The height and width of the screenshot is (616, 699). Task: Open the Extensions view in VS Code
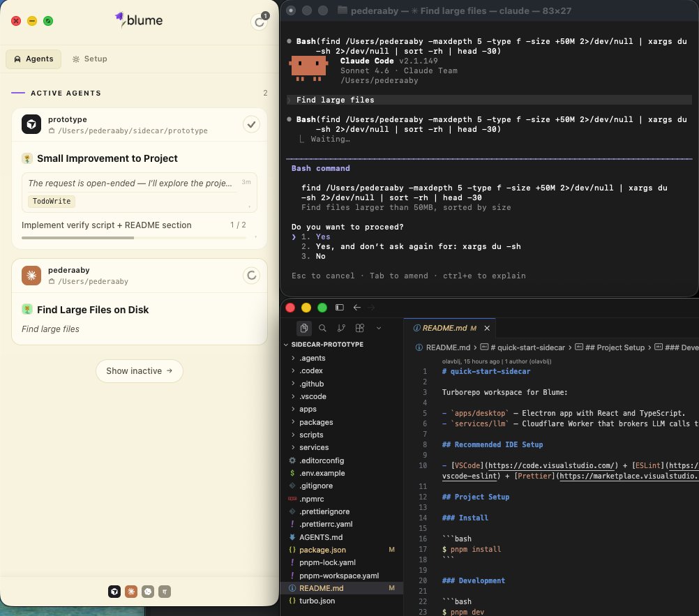[360, 328]
